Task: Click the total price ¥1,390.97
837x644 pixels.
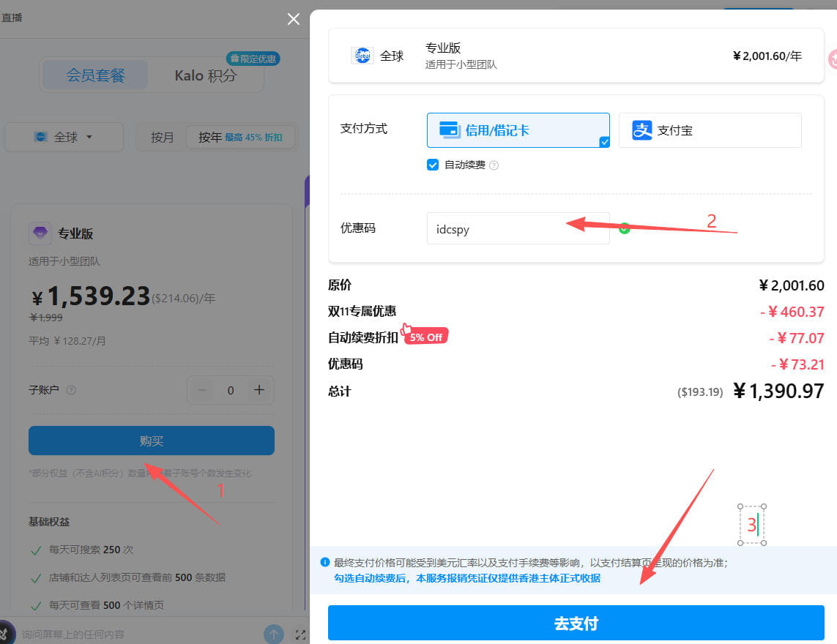Action: 779,391
